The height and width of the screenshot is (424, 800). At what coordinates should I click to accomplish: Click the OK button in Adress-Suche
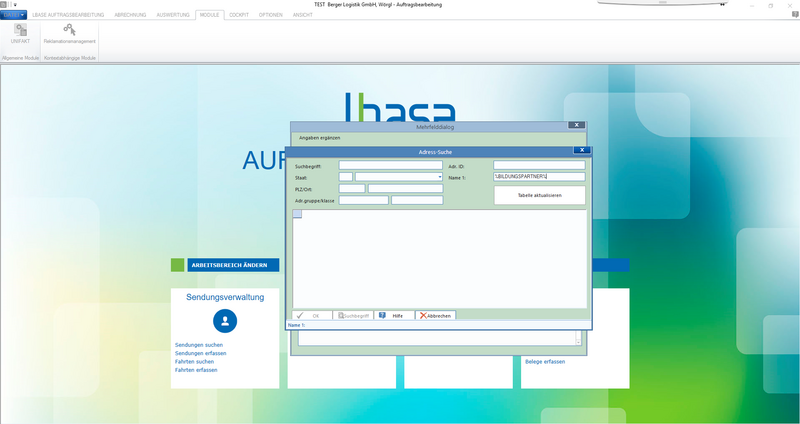[x=312, y=316]
